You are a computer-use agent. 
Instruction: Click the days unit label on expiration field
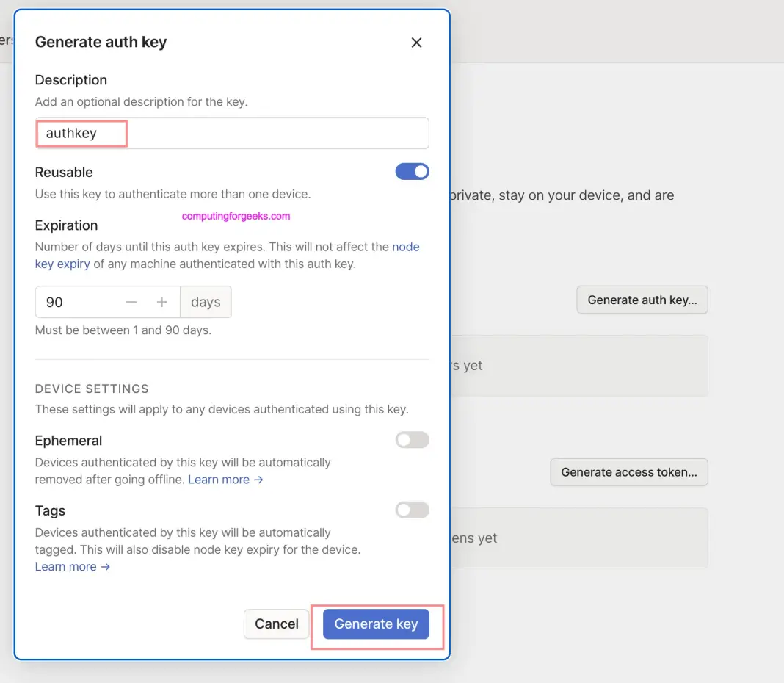[206, 301]
